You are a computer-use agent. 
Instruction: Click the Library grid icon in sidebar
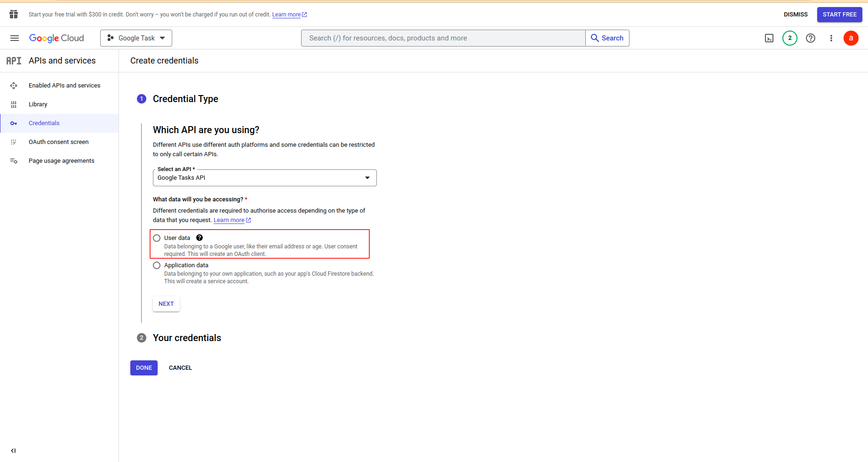pos(14,104)
